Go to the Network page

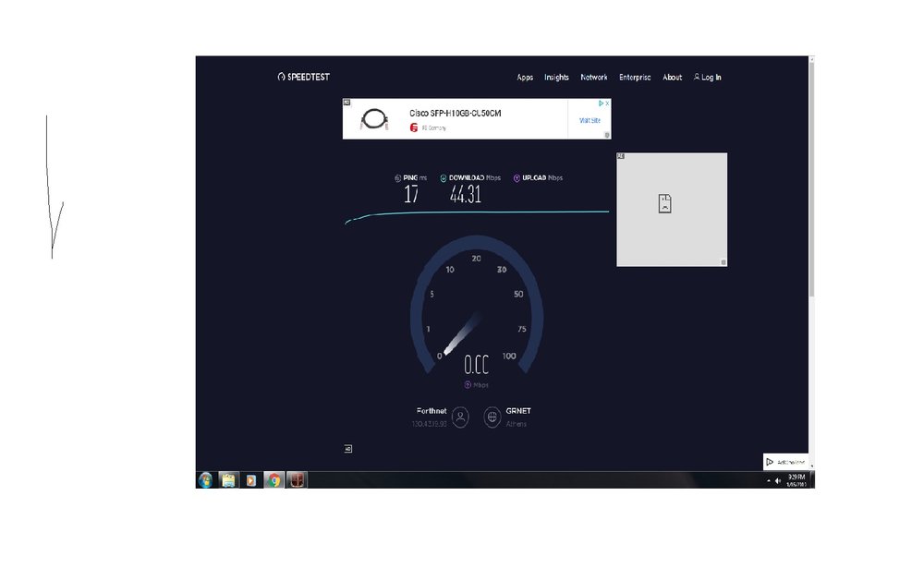[594, 78]
